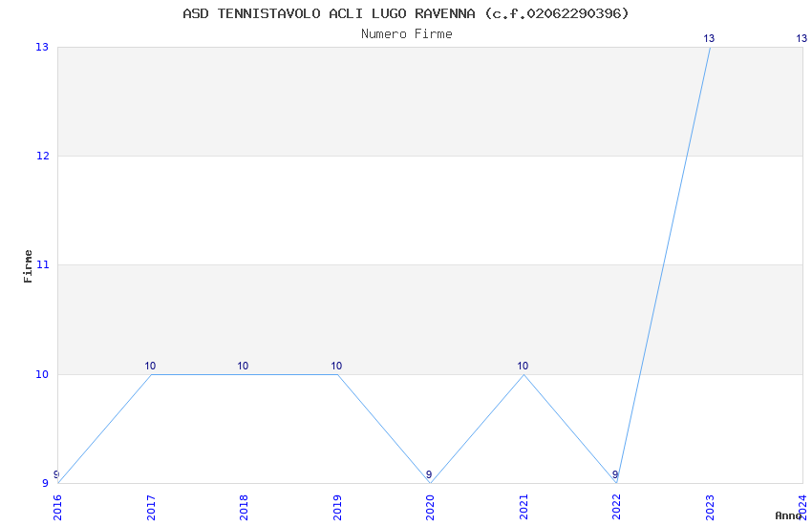Click the y-axis tick 10
Viewport: 812px width, 525px height.
click(x=42, y=374)
